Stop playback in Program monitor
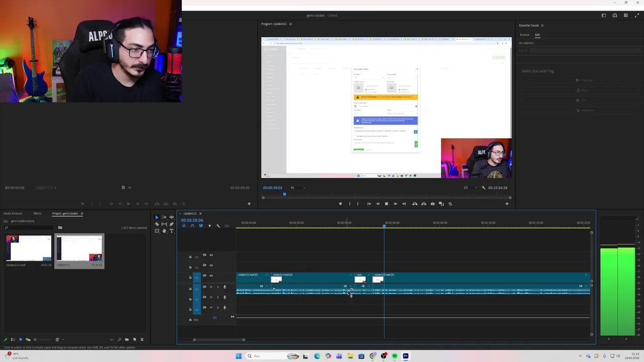Image resolution: width=644 pixels, height=362 pixels. pos(386,204)
